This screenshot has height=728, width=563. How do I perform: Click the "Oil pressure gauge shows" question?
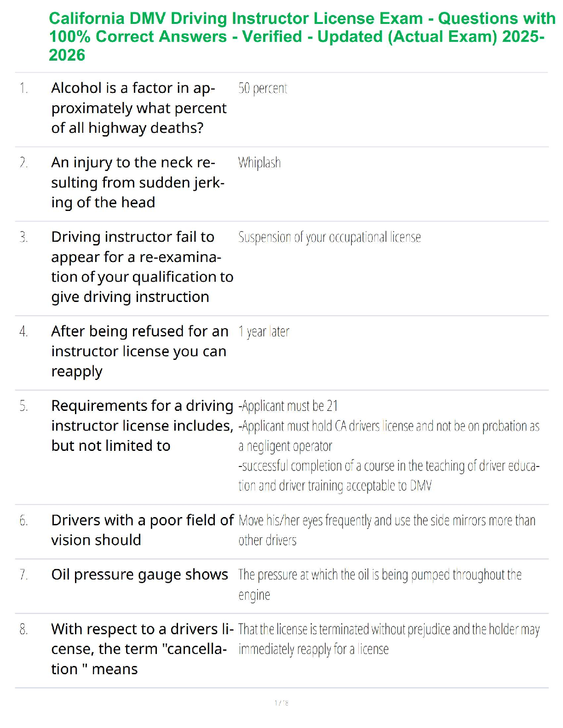(139, 574)
